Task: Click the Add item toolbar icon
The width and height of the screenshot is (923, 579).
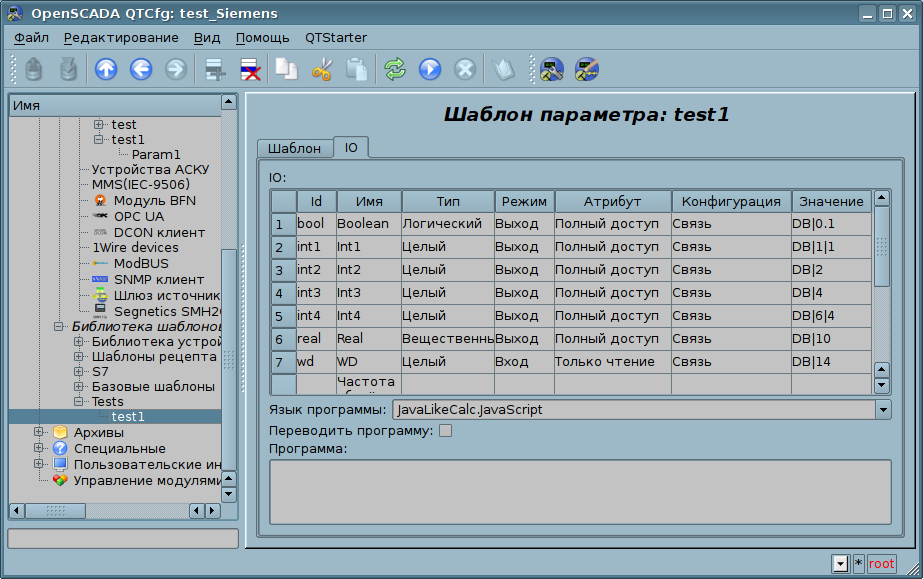Action: click(213, 69)
